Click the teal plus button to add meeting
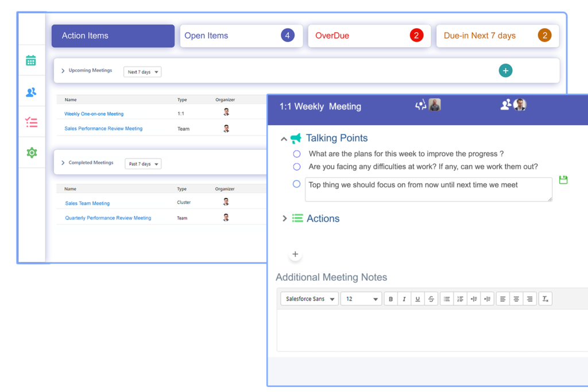The image size is (588, 392). coord(505,71)
